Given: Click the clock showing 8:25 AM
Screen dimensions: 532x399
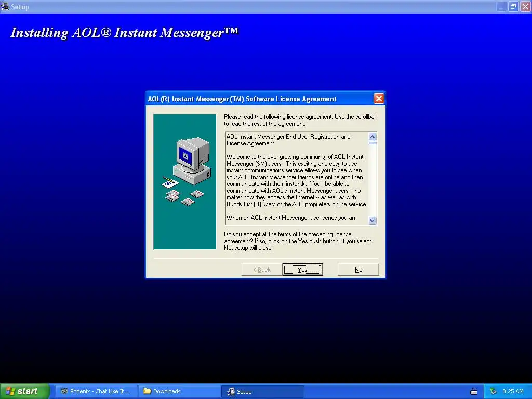Looking at the screenshot, I should click(513, 391).
